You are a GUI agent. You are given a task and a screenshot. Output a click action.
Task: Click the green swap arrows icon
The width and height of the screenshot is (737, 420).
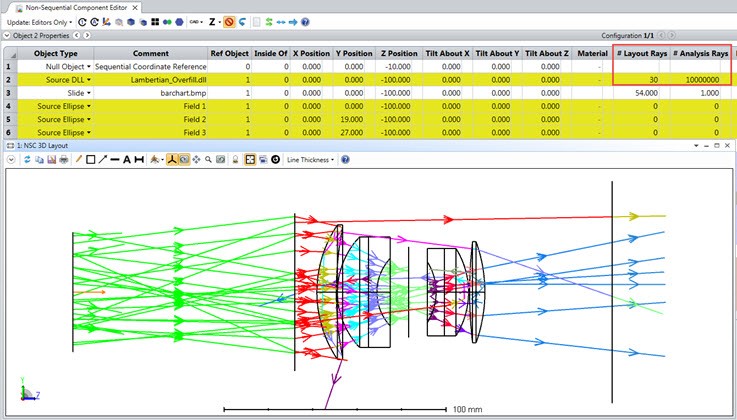point(269,22)
